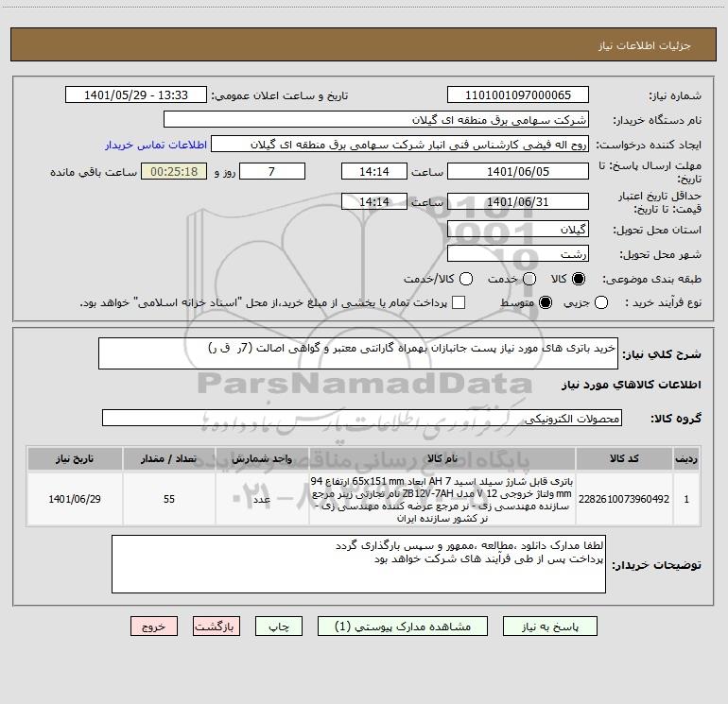This screenshot has width=728, height=704.
Task: Click the 'پاسخ به نیاز' button
Action: (x=549, y=627)
